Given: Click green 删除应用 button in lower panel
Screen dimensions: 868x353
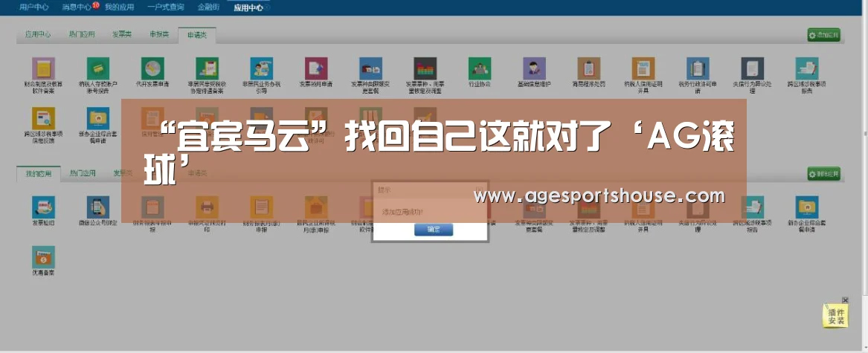Looking at the screenshot, I should 823,174.
